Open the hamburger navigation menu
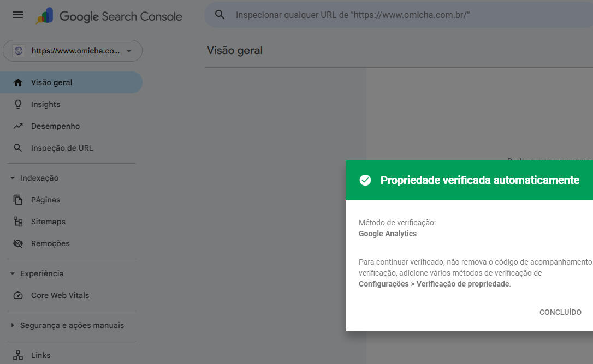Image resolution: width=593 pixels, height=364 pixels. [17, 15]
